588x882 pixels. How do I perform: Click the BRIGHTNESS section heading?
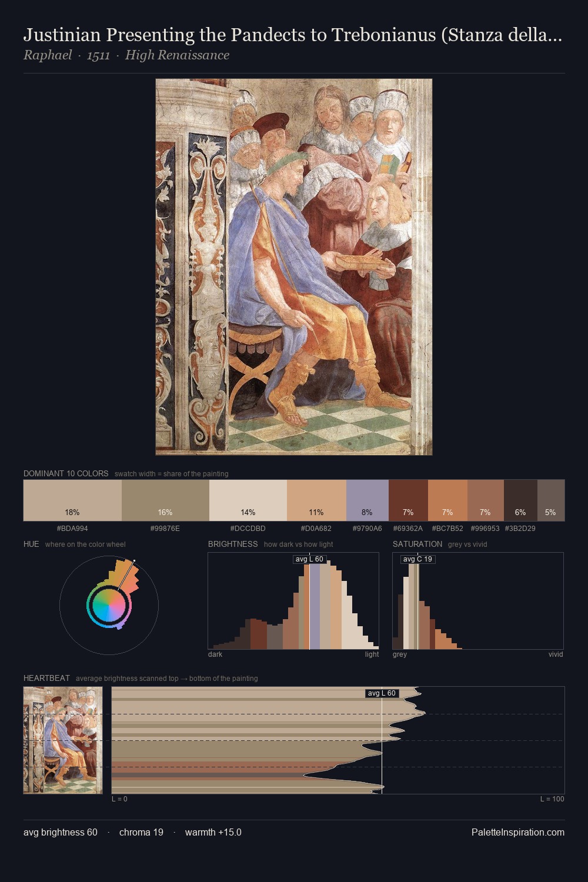pyautogui.click(x=233, y=544)
